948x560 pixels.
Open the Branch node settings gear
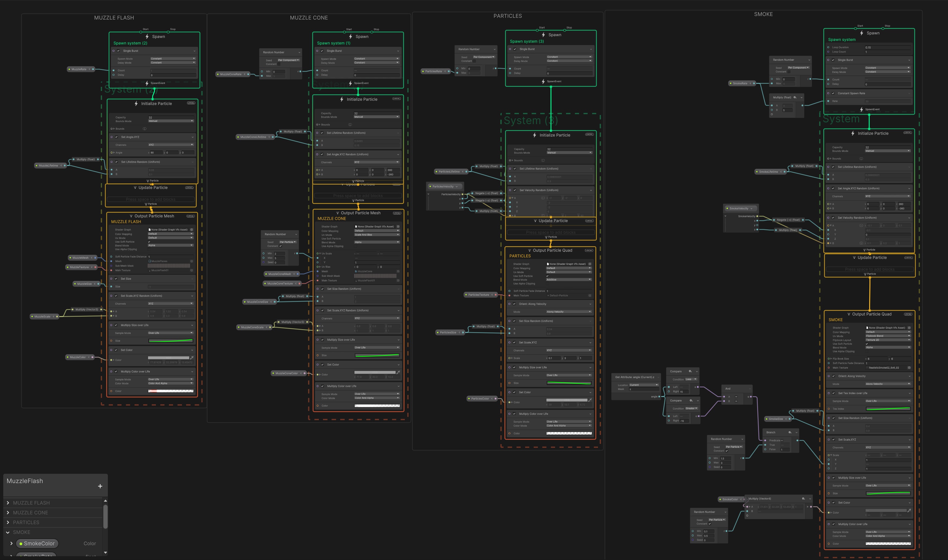click(x=790, y=432)
